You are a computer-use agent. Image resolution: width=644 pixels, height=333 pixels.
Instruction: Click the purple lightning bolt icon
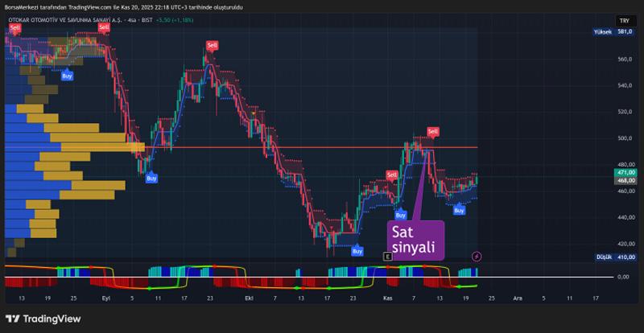point(477,257)
